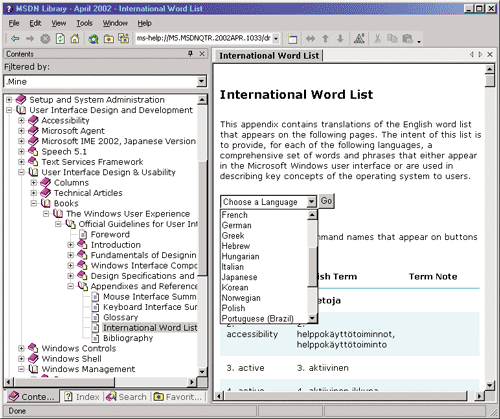Switch to the Index tab
The image size is (500, 419).
[x=82, y=397]
